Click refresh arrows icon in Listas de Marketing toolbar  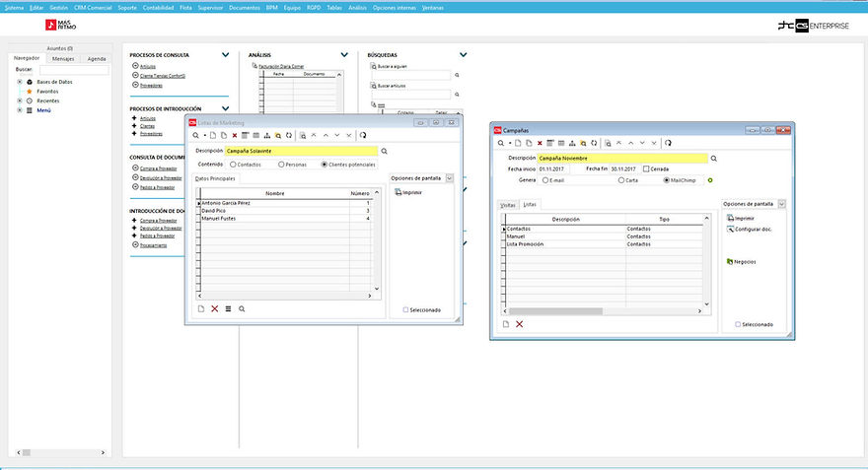(x=289, y=135)
